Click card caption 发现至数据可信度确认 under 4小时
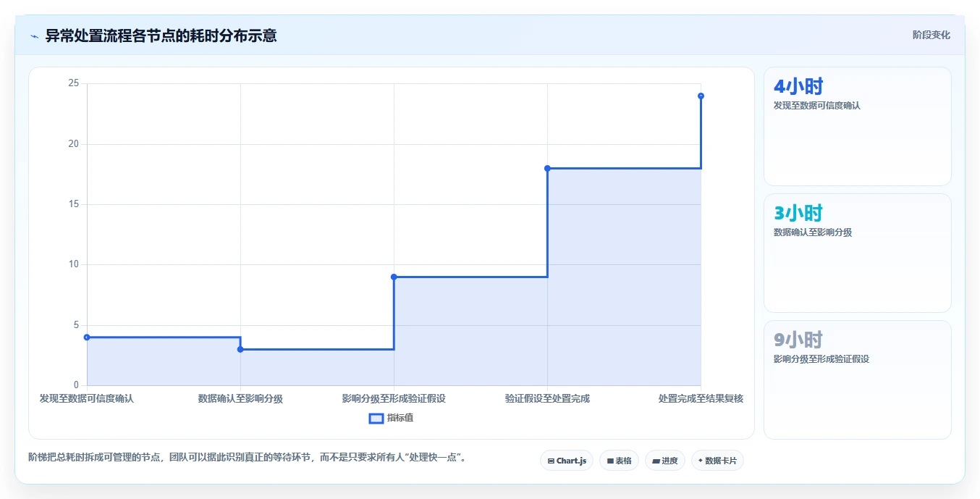The height and width of the screenshot is (499, 980). 817,105
